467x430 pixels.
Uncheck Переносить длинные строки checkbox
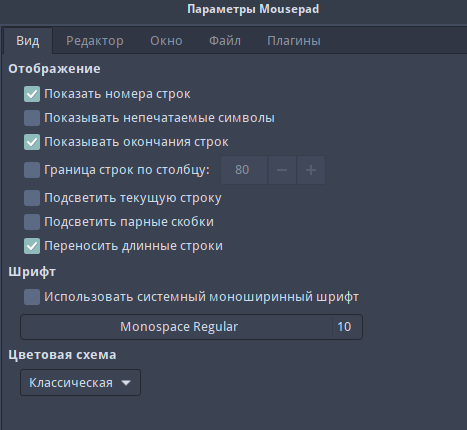click(32, 246)
